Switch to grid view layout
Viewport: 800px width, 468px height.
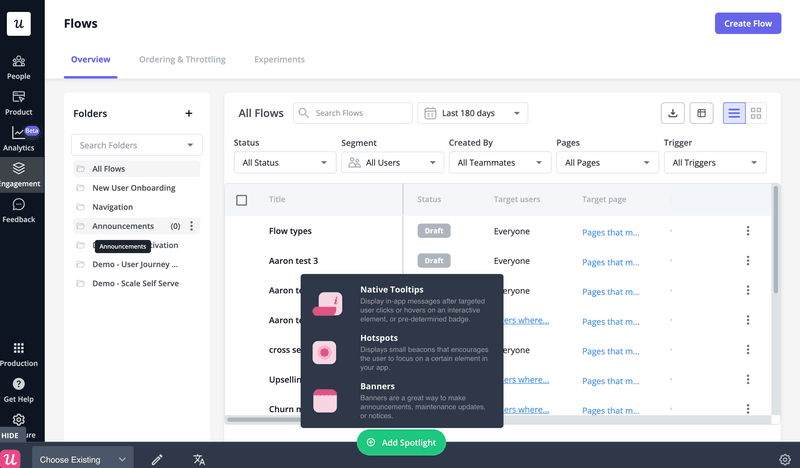point(756,113)
